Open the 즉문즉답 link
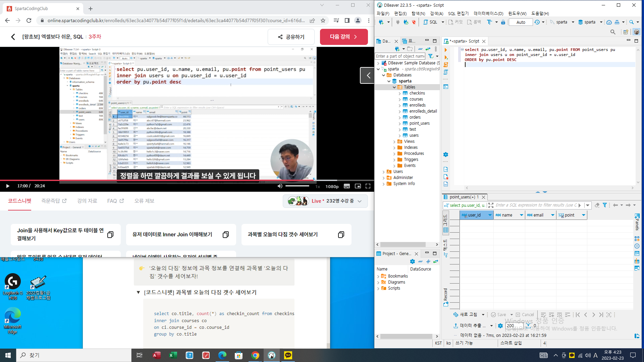 tap(54, 201)
